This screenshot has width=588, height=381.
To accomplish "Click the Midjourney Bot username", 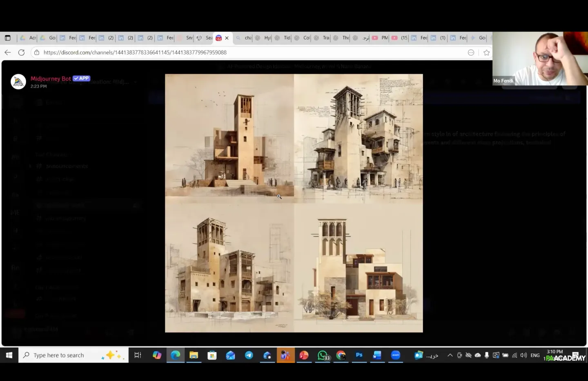I will point(51,78).
